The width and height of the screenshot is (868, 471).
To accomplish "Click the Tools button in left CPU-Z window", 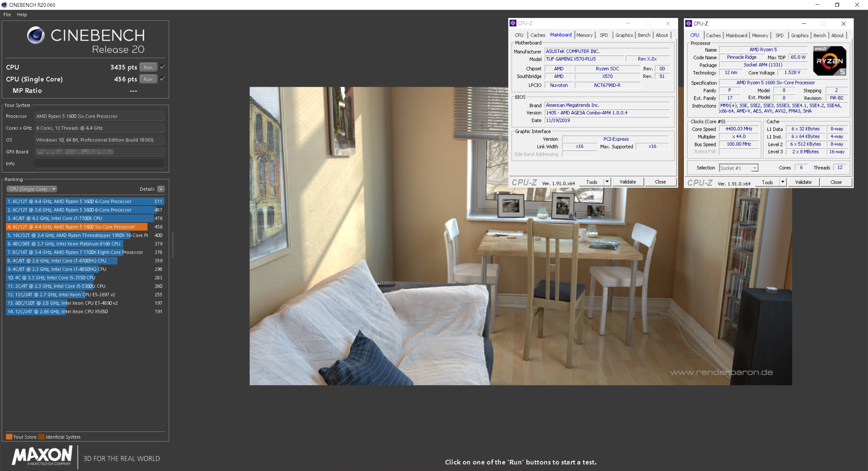I will coord(592,182).
